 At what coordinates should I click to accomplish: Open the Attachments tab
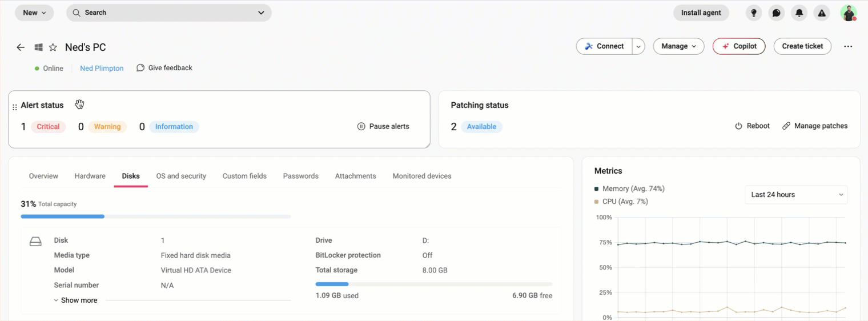tap(356, 176)
